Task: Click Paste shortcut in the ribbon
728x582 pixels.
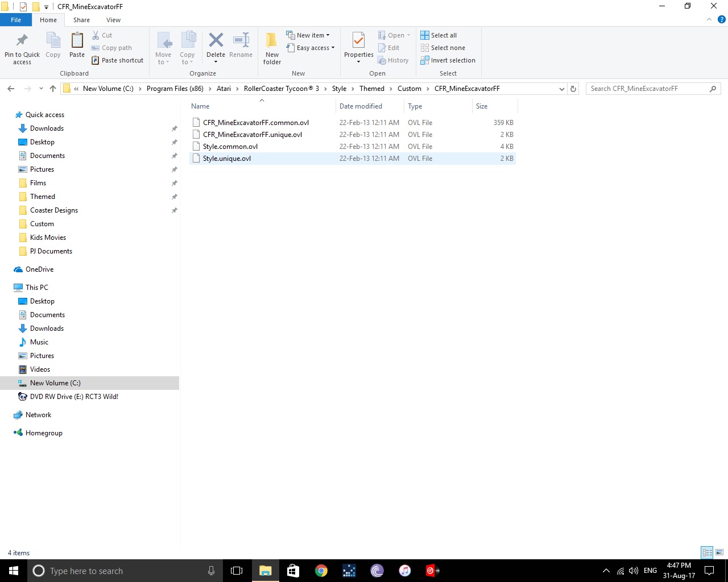Action: (x=117, y=60)
